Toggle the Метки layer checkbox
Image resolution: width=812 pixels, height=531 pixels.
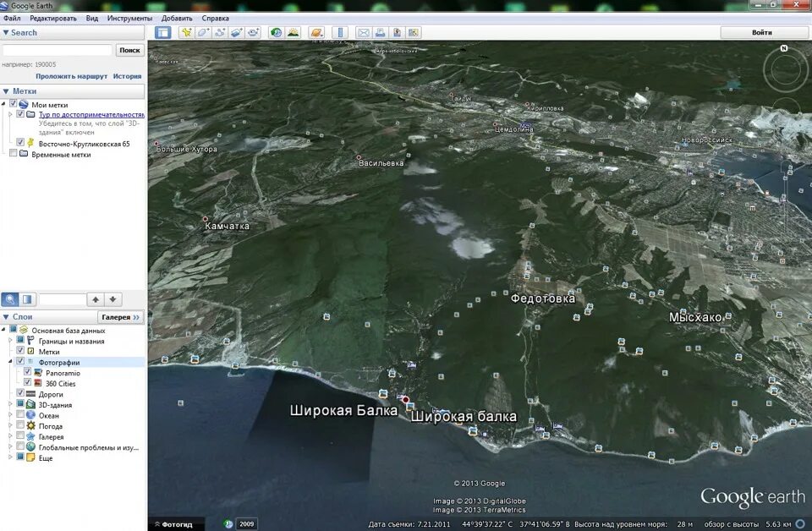(x=20, y=350)
